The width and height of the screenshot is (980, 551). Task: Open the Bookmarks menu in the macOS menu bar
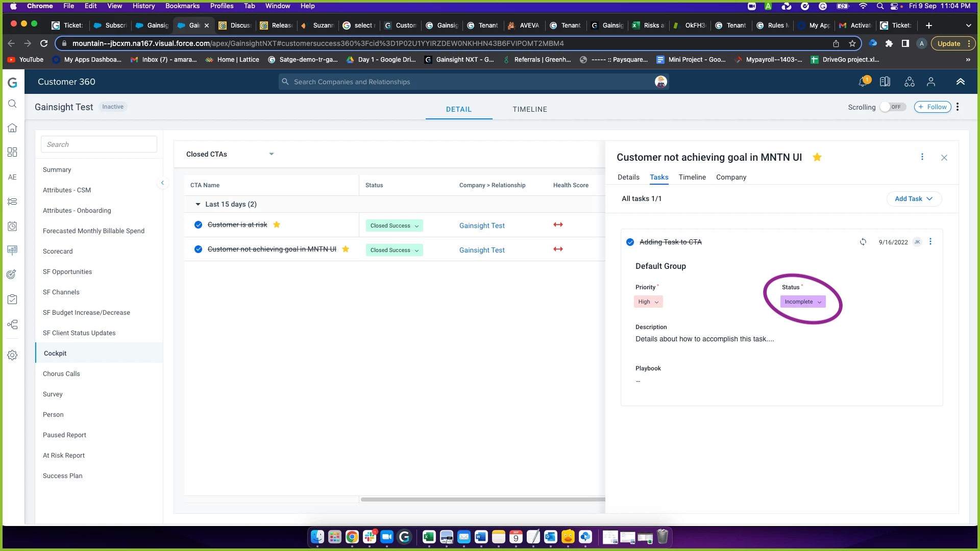point(182,6)
